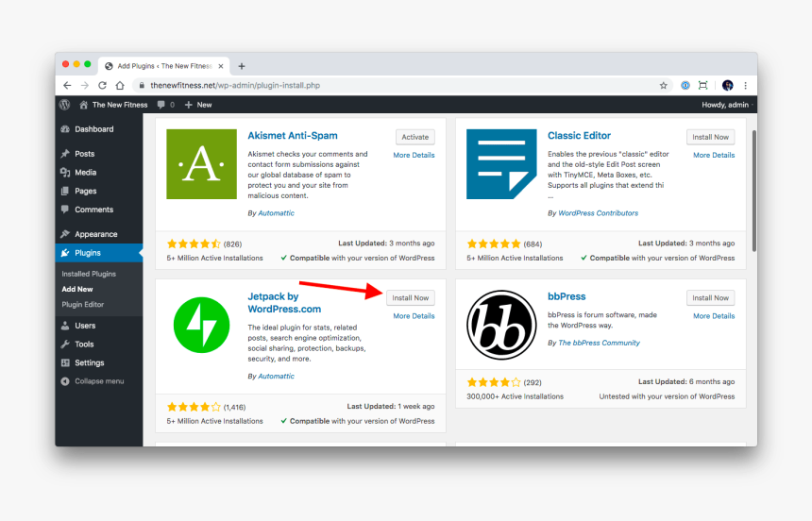Open Automattic author link under Akismet
The height and width of the screenshot is (521, 812).
click(x=276, y=213)
